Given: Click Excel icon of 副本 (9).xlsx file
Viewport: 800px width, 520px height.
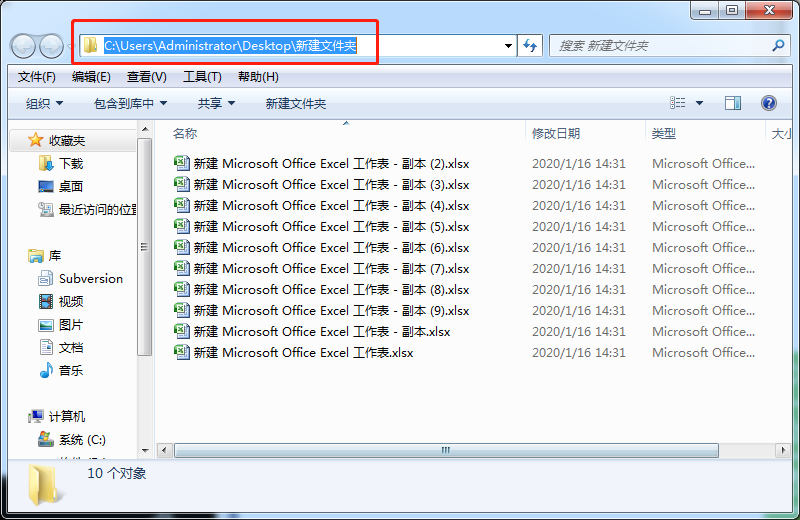Looking at the screenshot, I should [x=182, y=310].
